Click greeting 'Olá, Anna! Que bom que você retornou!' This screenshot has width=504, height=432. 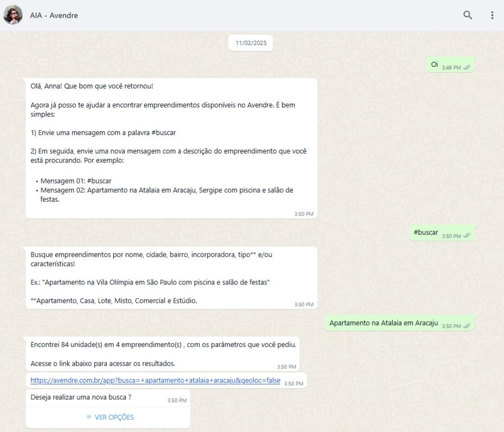tap(92, 86)
